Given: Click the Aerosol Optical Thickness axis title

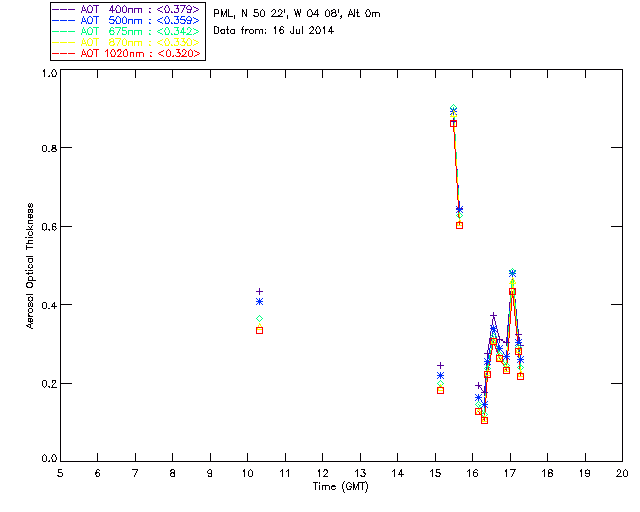Looking at the screenshot, I should point(30,266).
